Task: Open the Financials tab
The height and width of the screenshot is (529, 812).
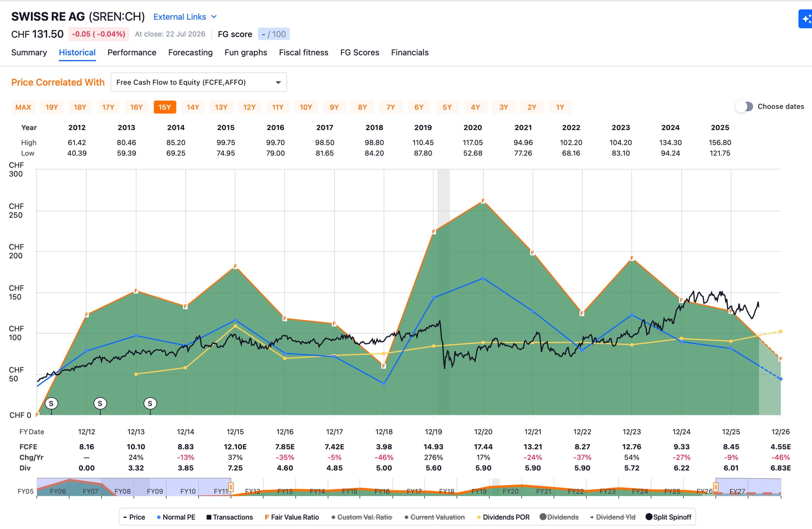Action: [x=409, y=52]
